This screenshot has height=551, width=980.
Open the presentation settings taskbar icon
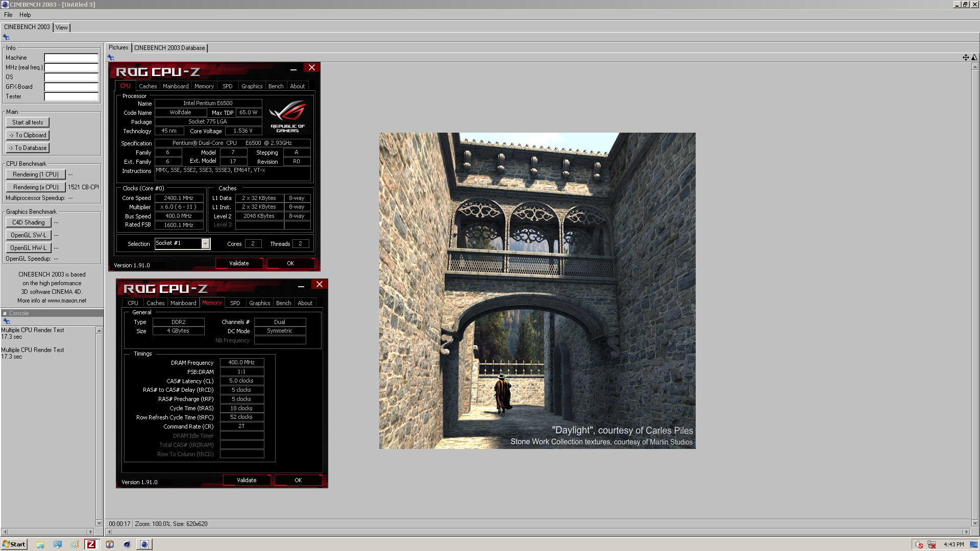click(x=58, y=544)
